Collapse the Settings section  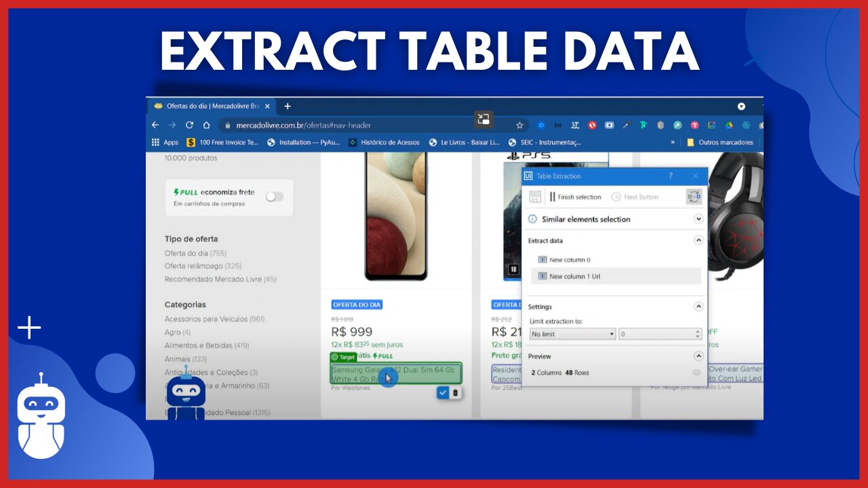pos(698,306)
